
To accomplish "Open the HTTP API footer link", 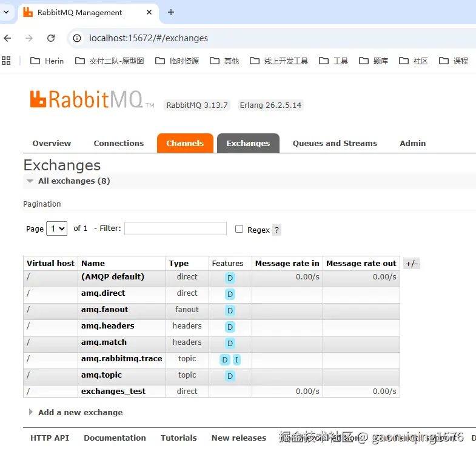I will click(50, 438).
